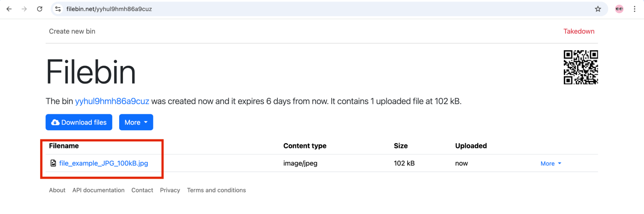Click the cloud icon on Download files

pyautogui.click(x=55, y=122)
